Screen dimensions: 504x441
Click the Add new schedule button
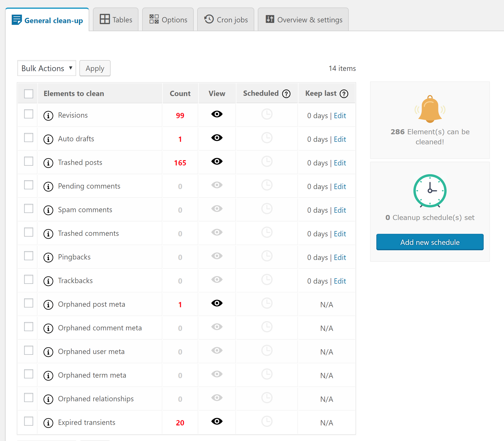(430, 242)
